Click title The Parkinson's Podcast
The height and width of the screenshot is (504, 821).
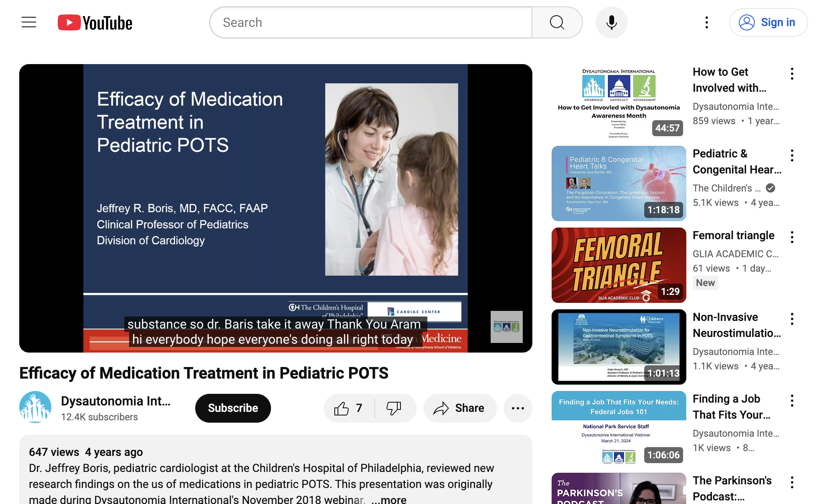[732, 489]
